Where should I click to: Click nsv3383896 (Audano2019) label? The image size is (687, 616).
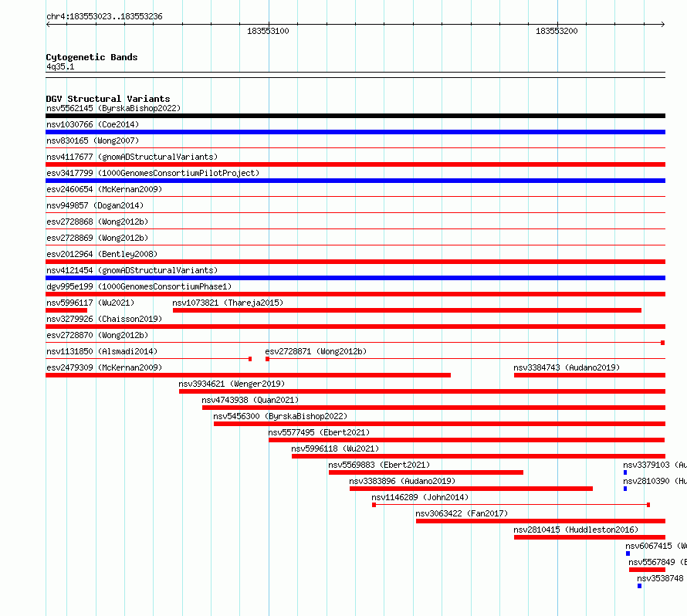403,481
